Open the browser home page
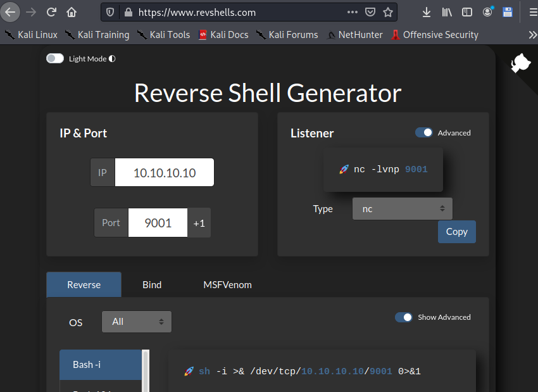 point(72,13)
